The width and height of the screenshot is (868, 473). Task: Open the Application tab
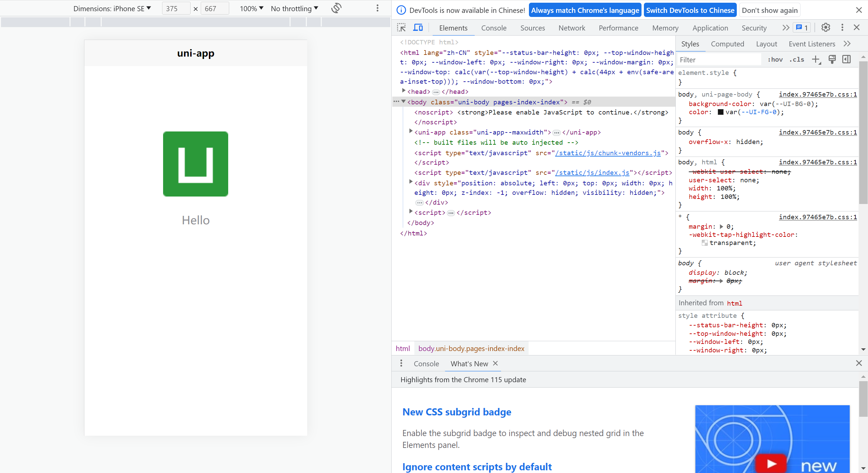click(x=710, y=28)
